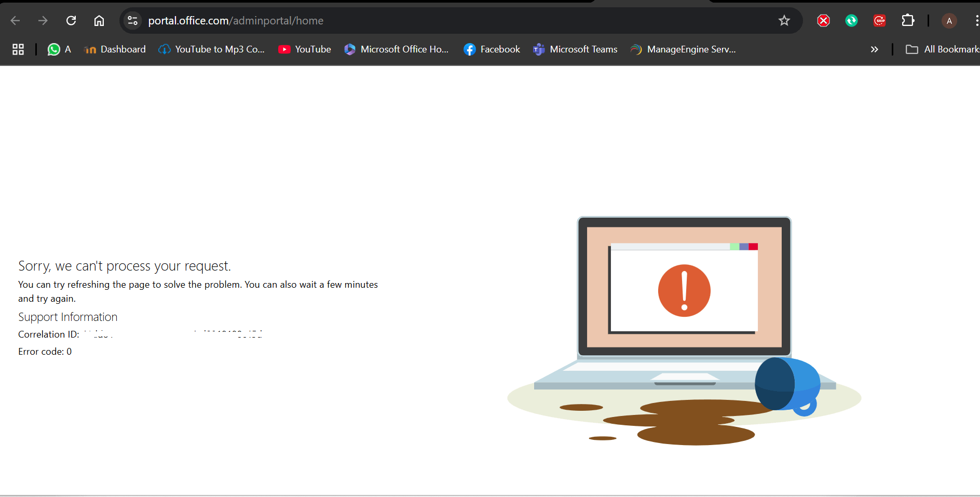Open Microsoft Office Home bookmark
The image size is (980, 497).
(x=397, y=49)
